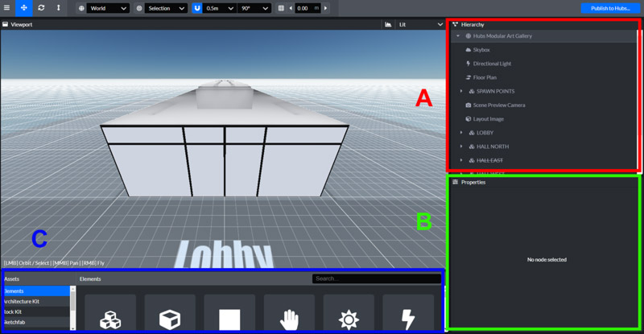Add the white square plane element
Screen dimensions: 644x334
point(229,313)
